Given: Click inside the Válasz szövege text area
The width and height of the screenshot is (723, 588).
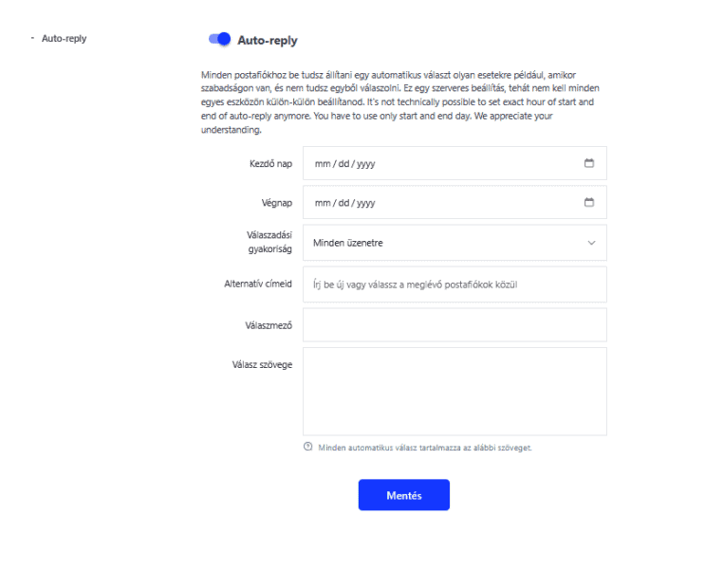Looking at the screenshot, I should click(x=454, y=391).
